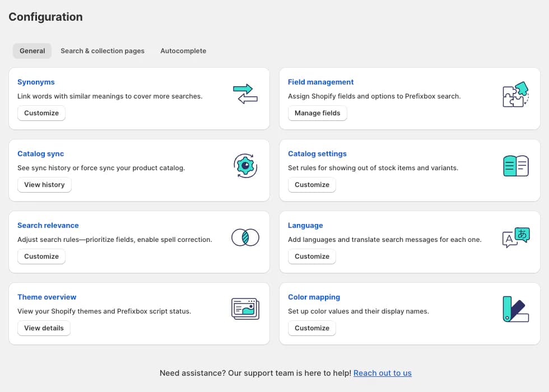
Task: Click Customize under Language
Action: tap(312, 256)
